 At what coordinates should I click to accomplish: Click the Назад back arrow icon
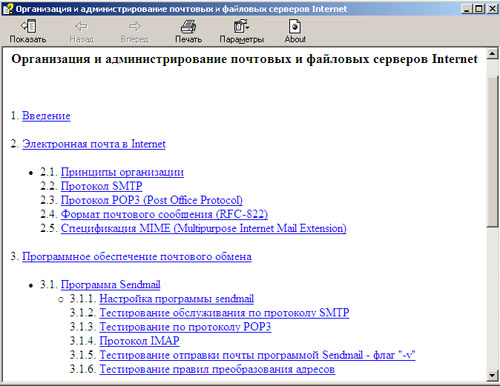(81, 26)
